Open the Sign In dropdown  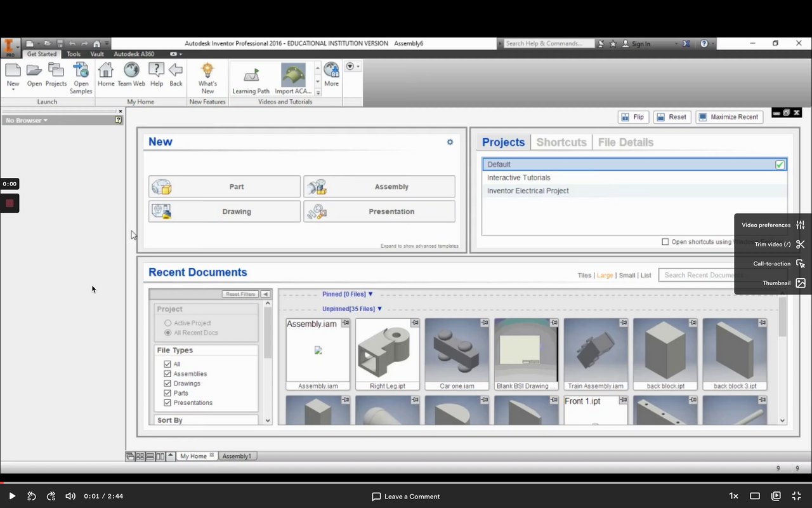click(x=650, y=44)
